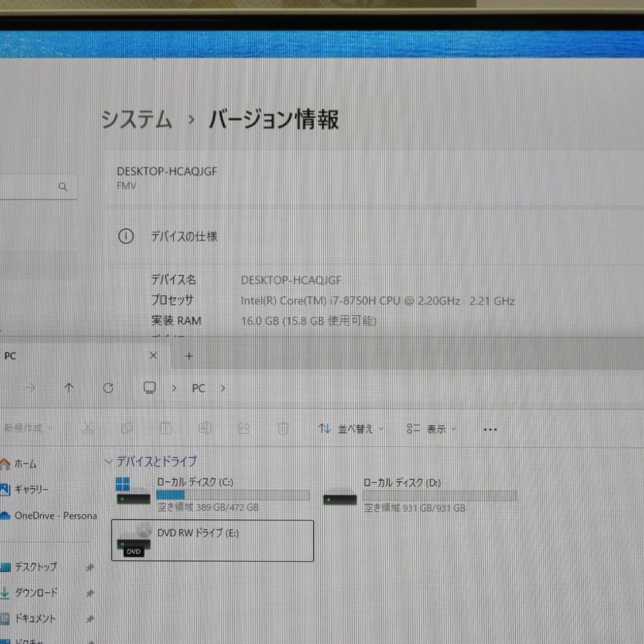Switch to the PC tab
Viewport: 644px width, 644px height.
(x=10, y=355)
